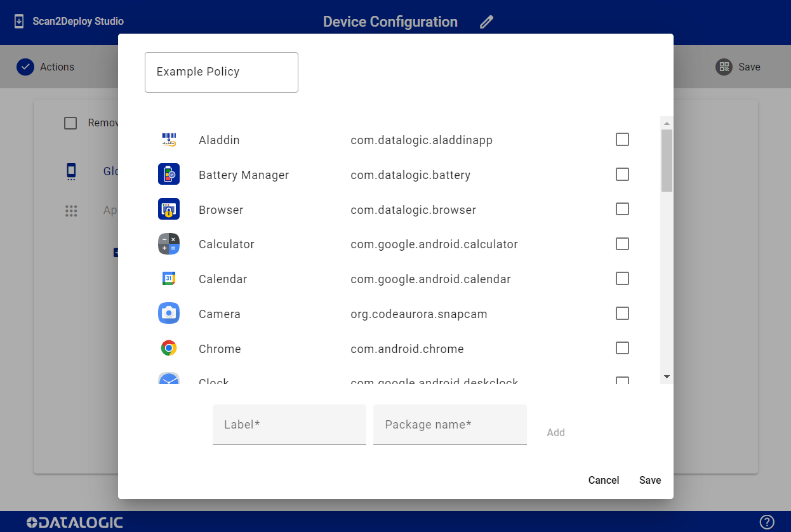Click the Battery Manager label text

[244, 175]
